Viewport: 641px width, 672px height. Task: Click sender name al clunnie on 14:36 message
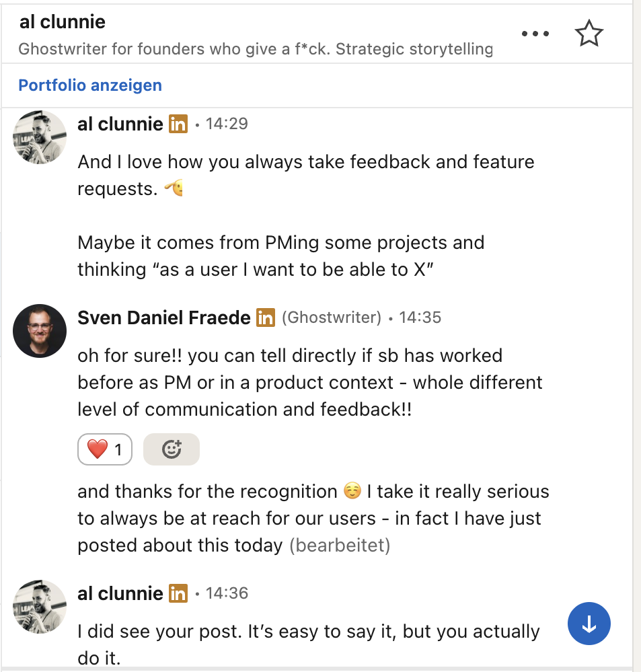click(120, 594)
